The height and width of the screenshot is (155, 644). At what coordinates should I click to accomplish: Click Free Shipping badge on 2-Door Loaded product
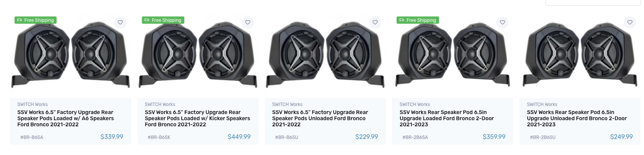(x=418, y=20)
